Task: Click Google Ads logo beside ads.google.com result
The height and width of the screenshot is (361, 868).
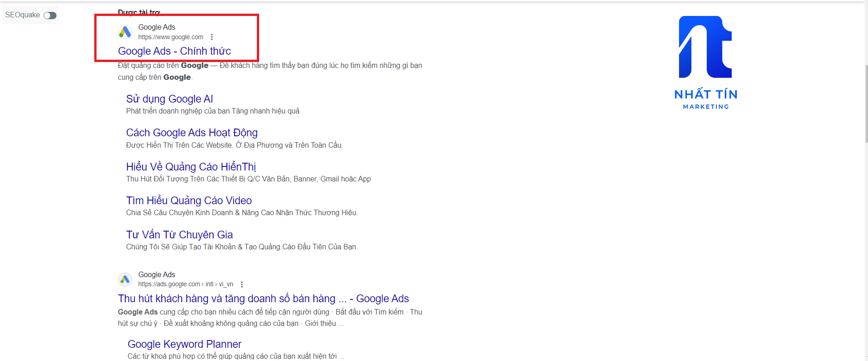Action: point(125,279)
